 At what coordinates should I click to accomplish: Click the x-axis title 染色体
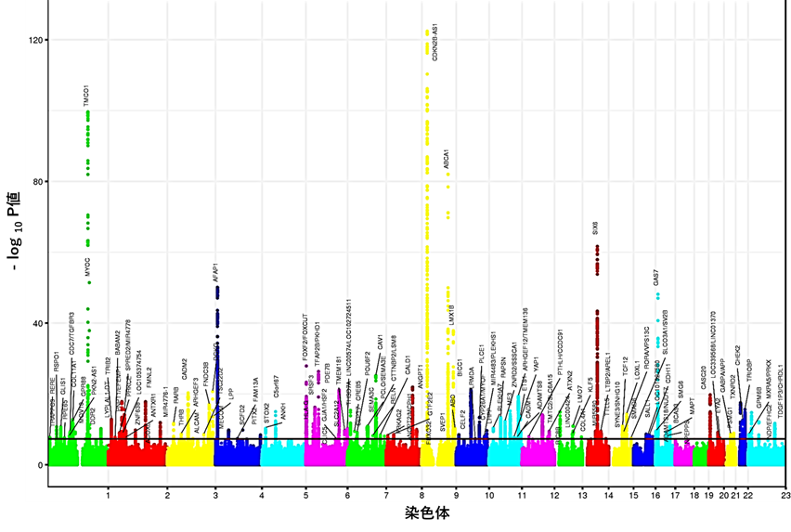click(x=427, y=513)
